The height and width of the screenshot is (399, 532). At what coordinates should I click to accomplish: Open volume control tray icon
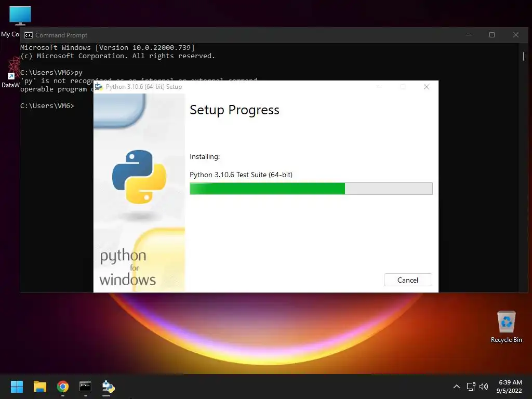(x=484, y=387)
